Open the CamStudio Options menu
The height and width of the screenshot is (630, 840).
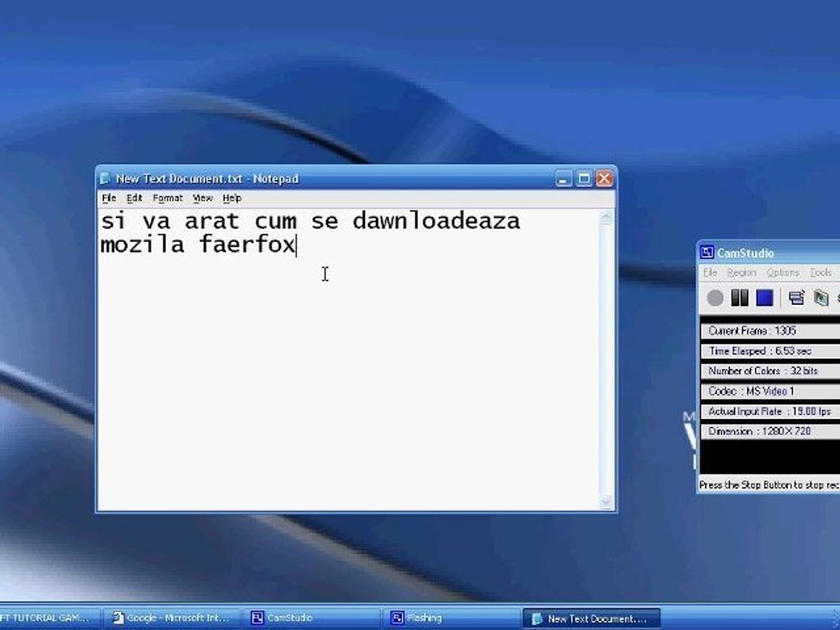coord(783,272)
